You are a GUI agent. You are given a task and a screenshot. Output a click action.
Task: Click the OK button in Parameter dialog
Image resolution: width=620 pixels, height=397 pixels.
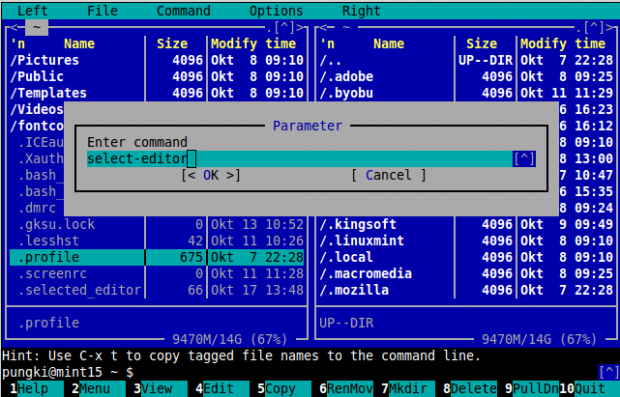[210, 175]
